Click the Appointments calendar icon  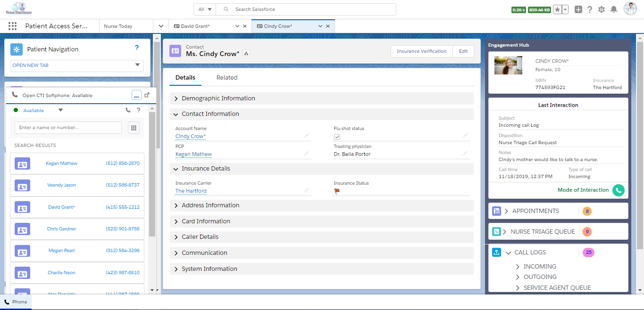coord(496,211)
